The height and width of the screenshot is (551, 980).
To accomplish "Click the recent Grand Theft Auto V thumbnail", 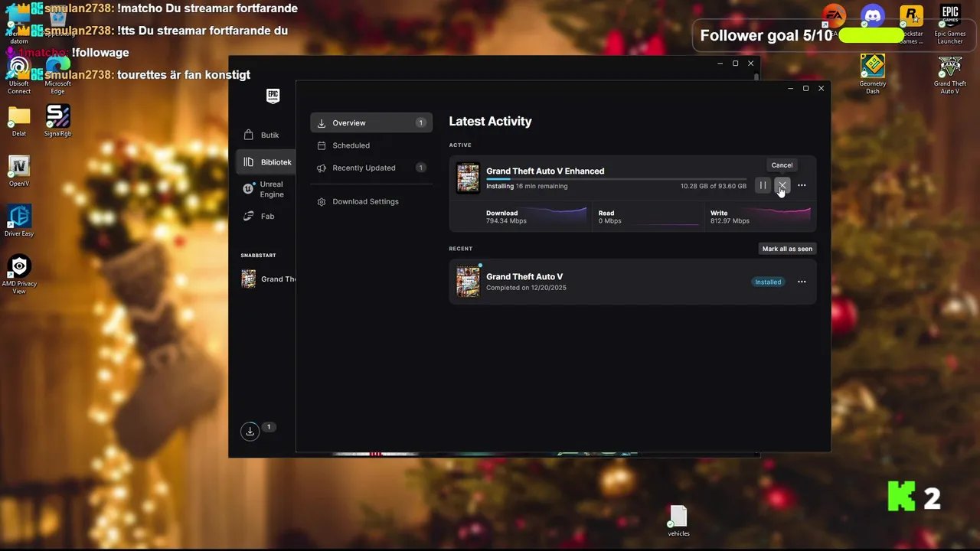I will pos(468,281).
